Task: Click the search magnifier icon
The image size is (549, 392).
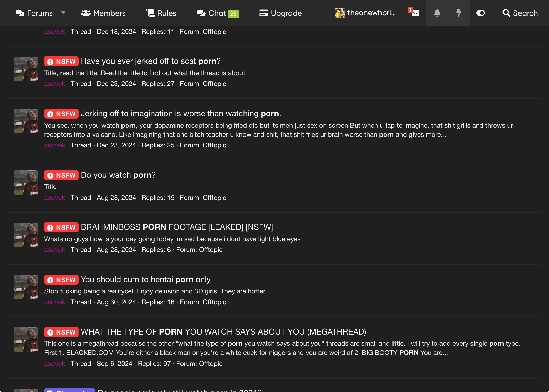Action: pyautogui.click(x=506, y=13)
